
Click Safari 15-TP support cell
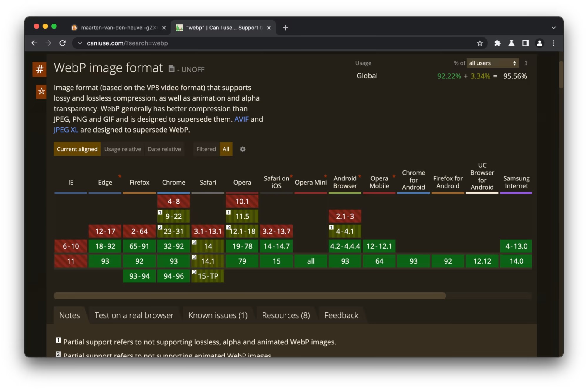tap(208, 276)
